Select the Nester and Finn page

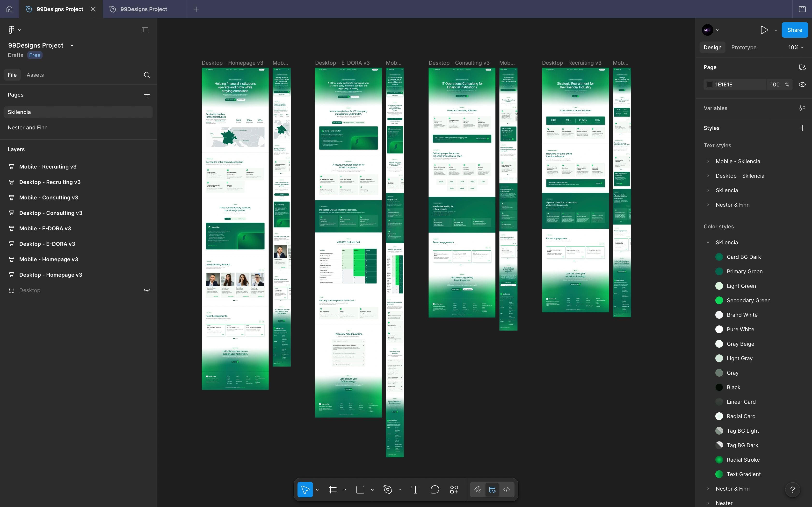pos(28,127)
